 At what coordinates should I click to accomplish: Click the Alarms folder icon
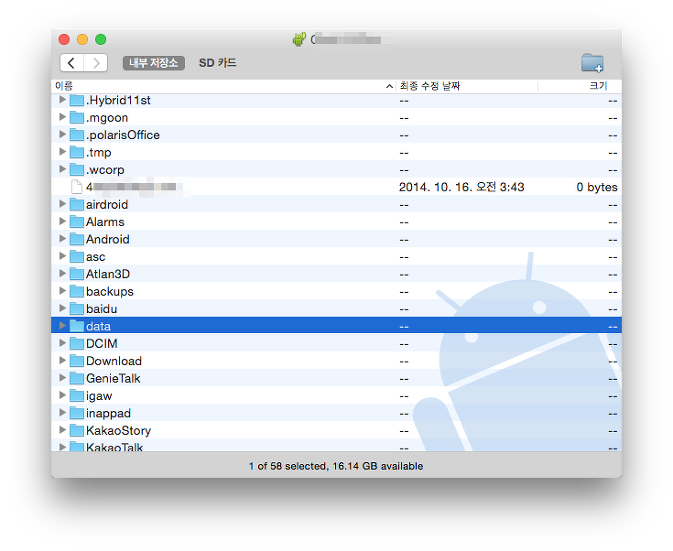click(x=77, y=222)
